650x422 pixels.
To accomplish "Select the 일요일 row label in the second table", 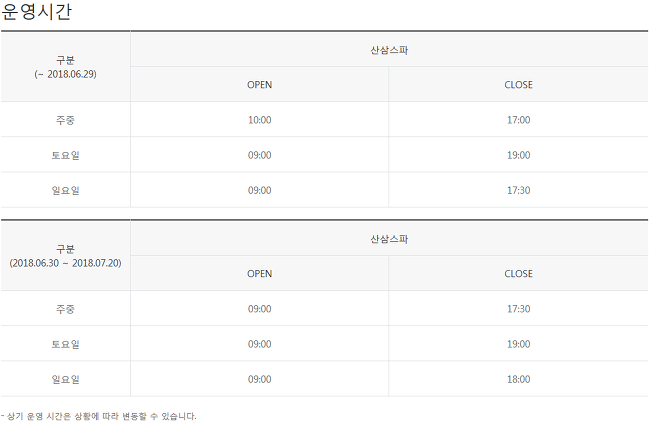I will click(x=65, y=379).
